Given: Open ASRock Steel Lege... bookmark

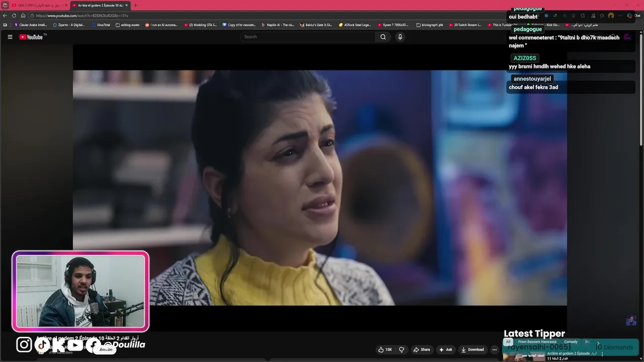Looking at the screenshot, I should [x=355, y=25].
